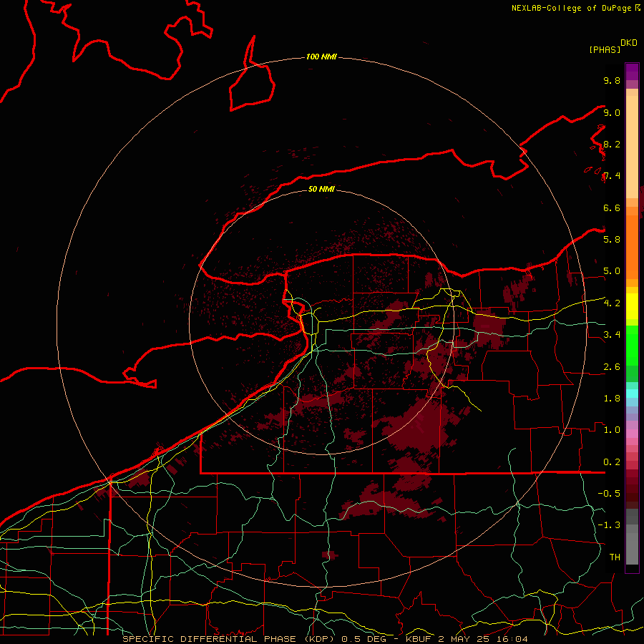Click the 0.2 color scale value
The width and height of the screenshot is (644, 644).
pos(612,462)
